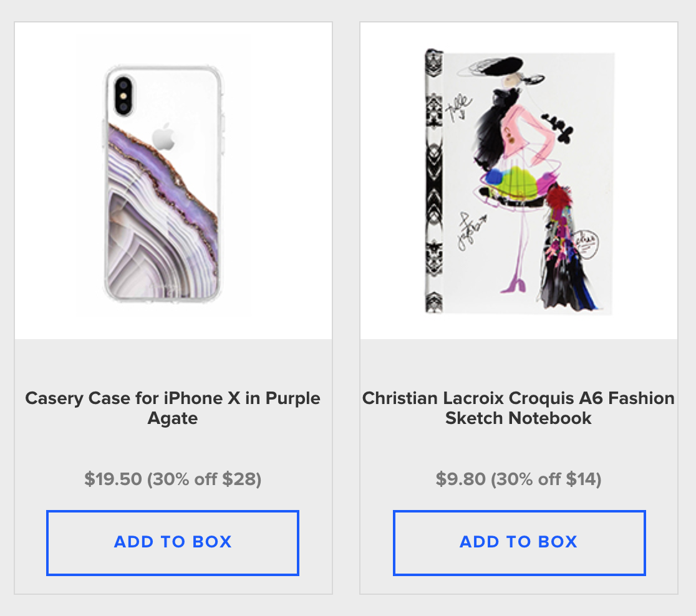Add the Casery iPhone case to box
Viewport: 696px width, 616px height.
173,543
